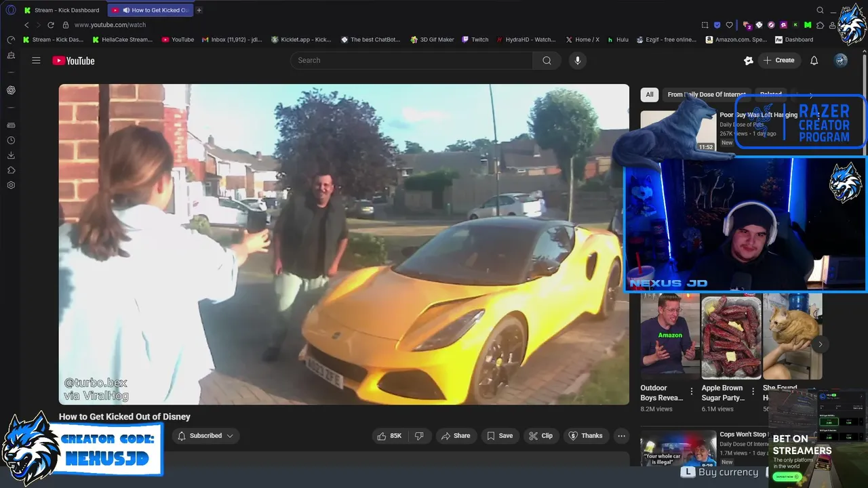Show next Shorts with arrow chevron
The height and width of the screenshot is (488, 868).
[820, 344]
